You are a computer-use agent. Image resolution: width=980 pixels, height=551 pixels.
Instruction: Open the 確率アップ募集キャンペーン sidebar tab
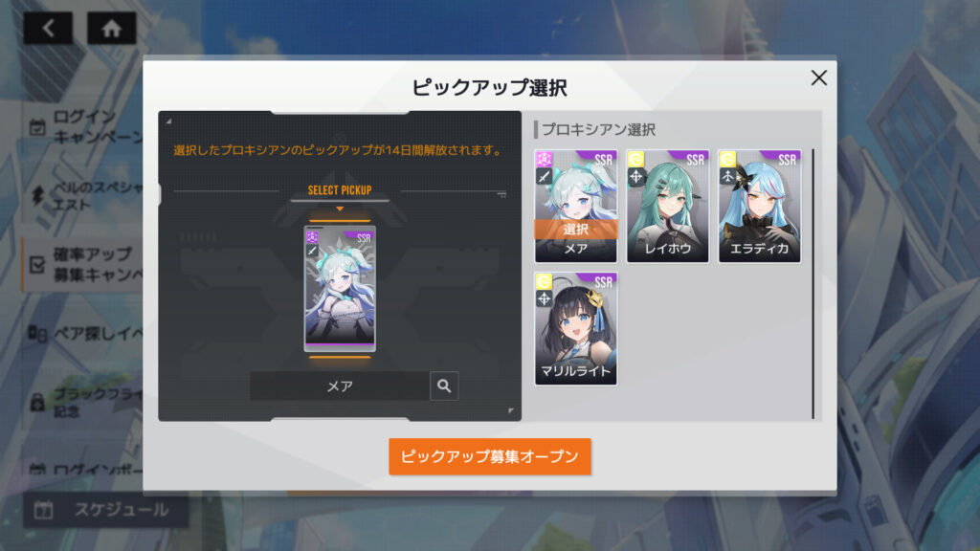pos(83,264)
